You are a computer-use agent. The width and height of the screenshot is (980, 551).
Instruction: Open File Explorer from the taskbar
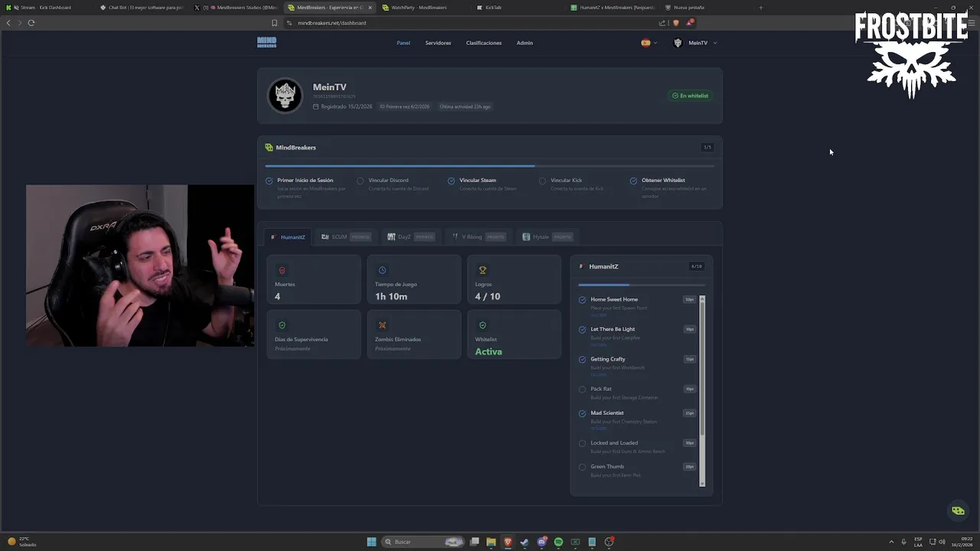click(491, 542)
